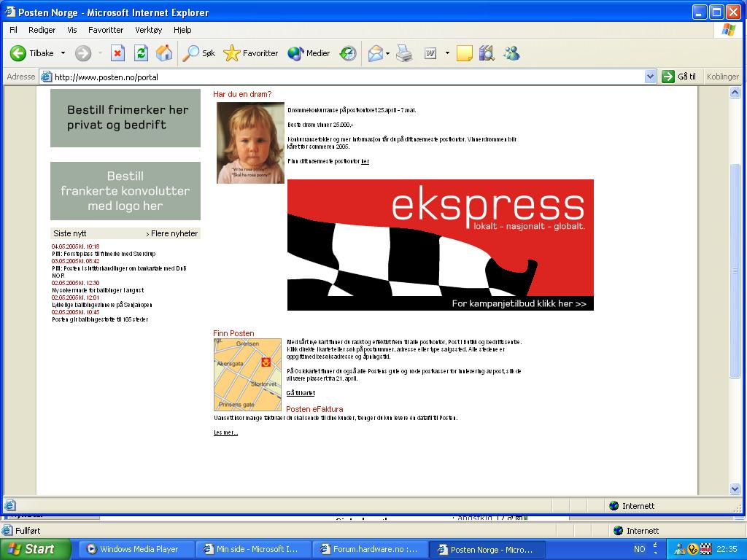Open the Søk search toolbar button
This screenshot has width=747, height=560.
pyautogui.click(x=199, y=52)
